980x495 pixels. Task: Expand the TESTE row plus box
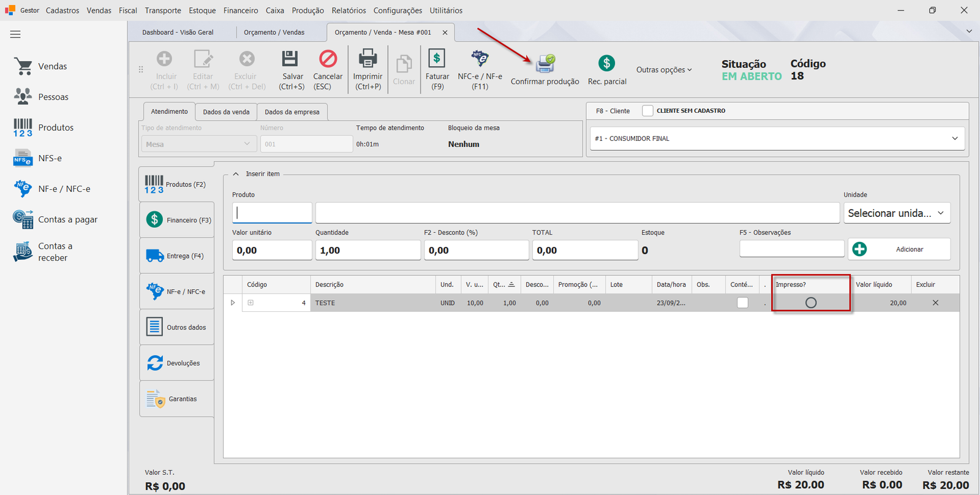click(x=251, y=303)
